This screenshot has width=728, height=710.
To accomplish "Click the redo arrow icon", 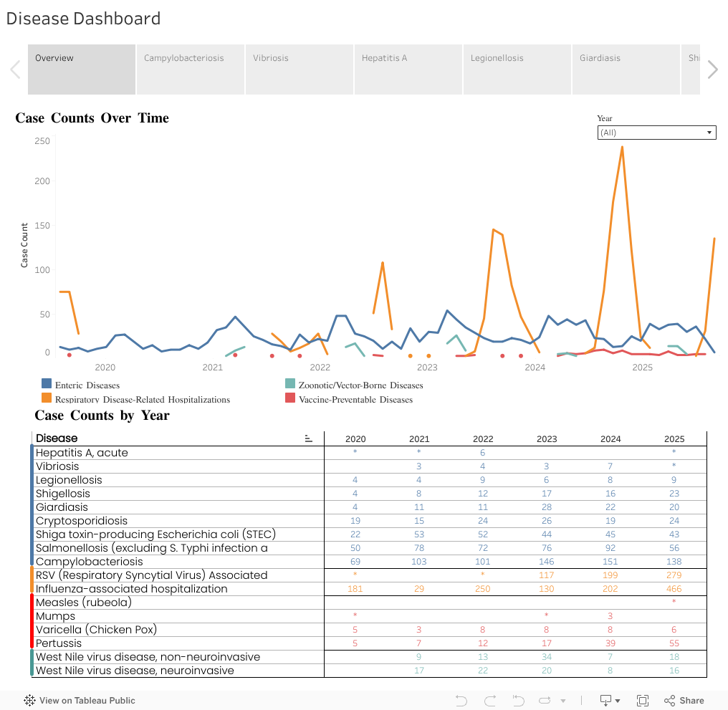I will pos(490,700).
